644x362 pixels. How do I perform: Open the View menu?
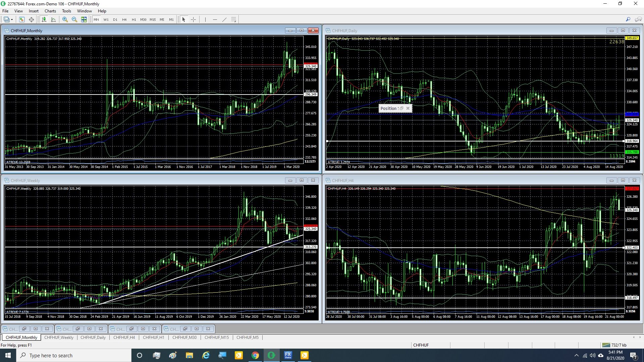coord(18,11)
